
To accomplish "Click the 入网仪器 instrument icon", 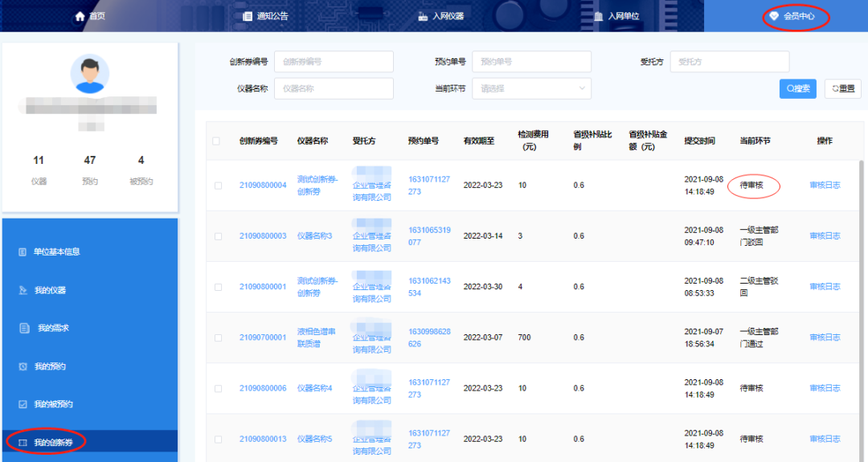I will click(423, 16).
